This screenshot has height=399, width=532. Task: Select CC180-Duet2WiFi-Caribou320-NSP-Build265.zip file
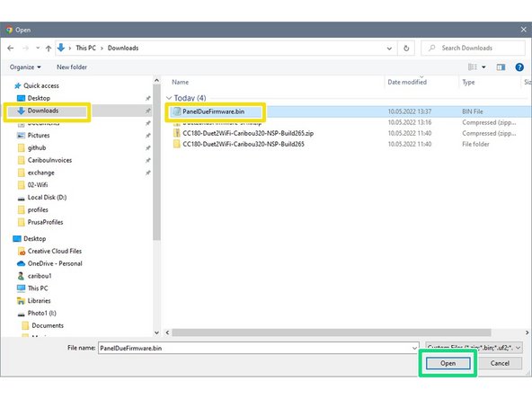point(248,133)
